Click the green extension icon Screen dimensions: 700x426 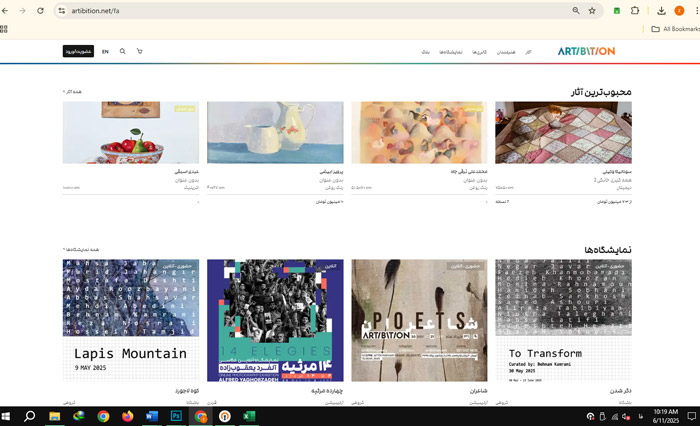pyautogui.click(x=617, y=11)
